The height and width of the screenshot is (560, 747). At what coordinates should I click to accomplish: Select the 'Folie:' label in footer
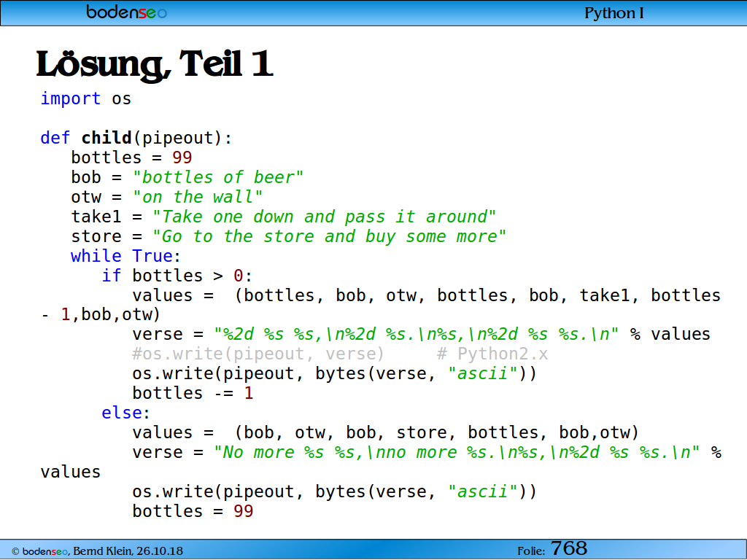(x=531, y=551)
